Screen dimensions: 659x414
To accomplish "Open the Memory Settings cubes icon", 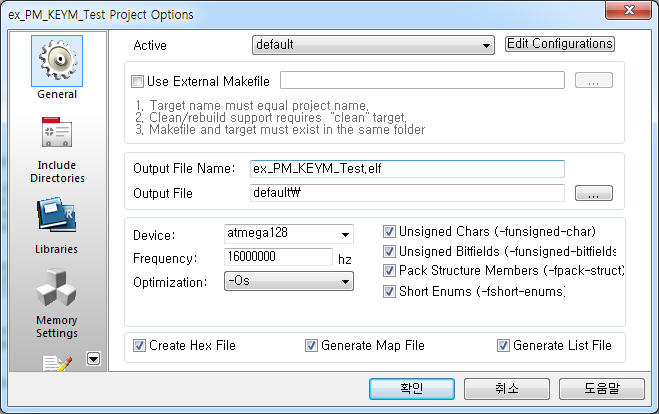I will [57, 291].
